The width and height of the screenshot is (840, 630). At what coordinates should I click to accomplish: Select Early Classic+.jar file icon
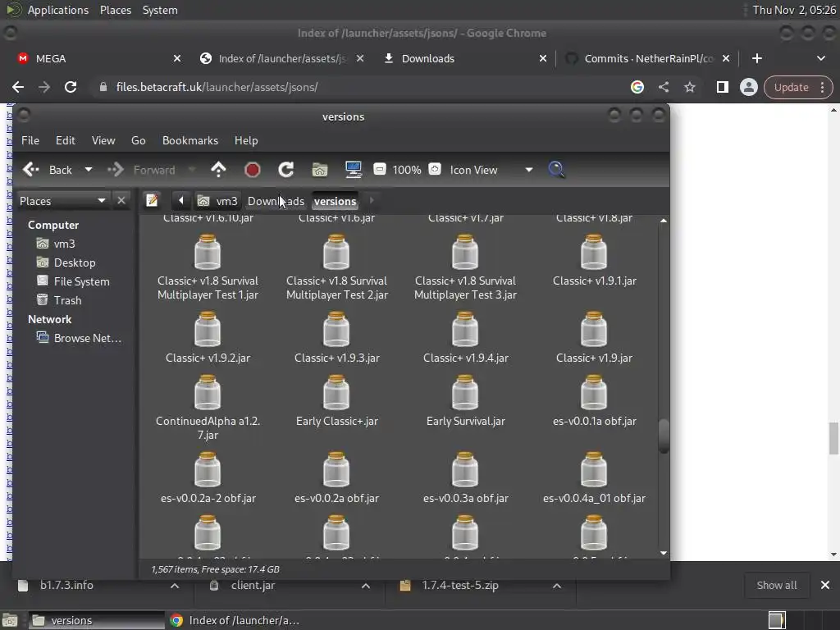click(336, 392)
